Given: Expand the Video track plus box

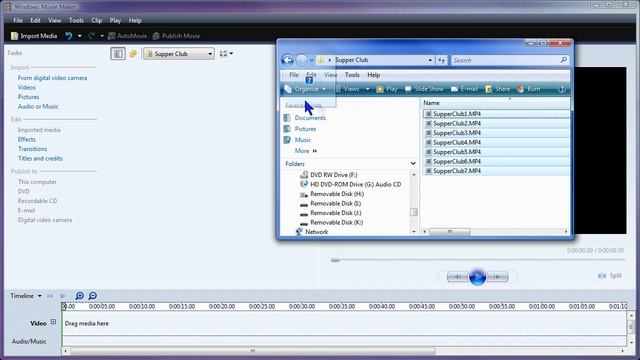Looking at the screenshot, I should coord(53,322).
